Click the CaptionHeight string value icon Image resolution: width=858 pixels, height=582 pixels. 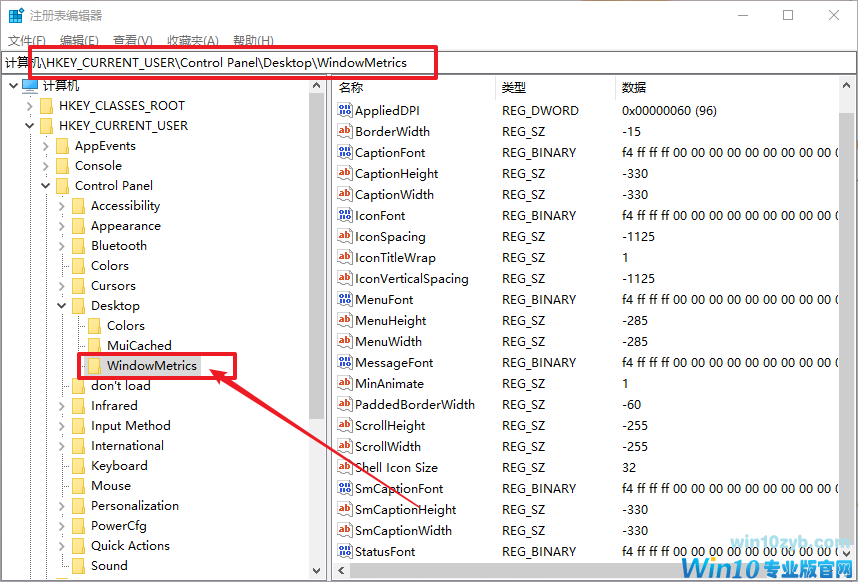345,173
